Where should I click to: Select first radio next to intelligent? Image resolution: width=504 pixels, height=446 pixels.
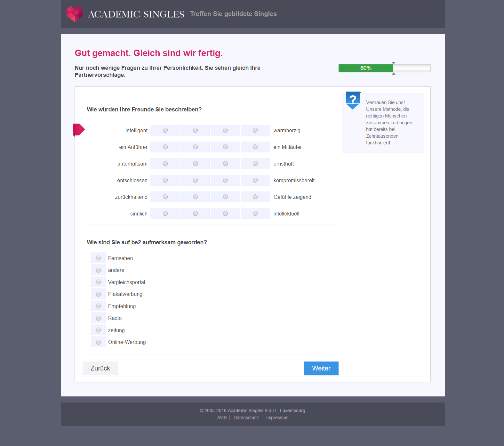(165, 130)
